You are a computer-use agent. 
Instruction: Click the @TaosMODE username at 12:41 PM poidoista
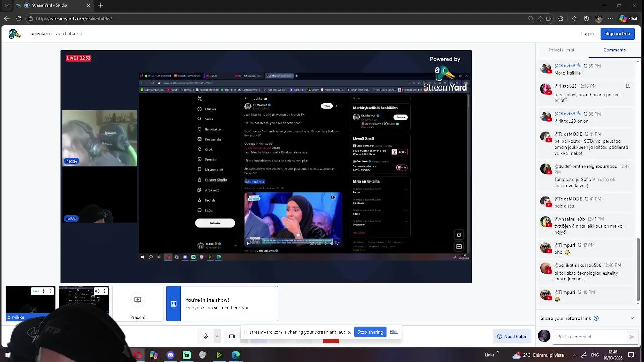[568, 199]
